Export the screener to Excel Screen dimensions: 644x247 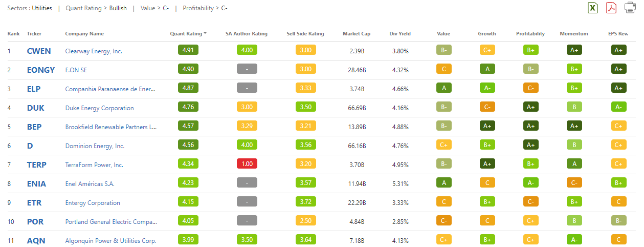click(x=593, y=8)
